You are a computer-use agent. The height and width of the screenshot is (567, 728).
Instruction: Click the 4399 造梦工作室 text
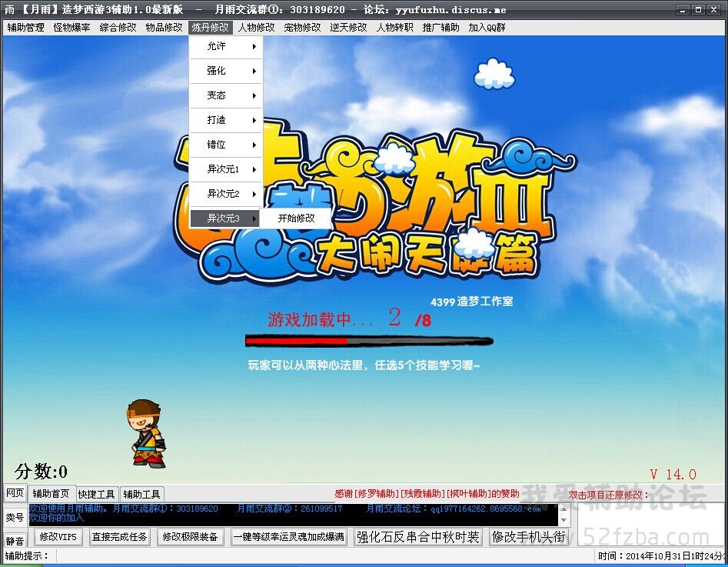point(472,302)
